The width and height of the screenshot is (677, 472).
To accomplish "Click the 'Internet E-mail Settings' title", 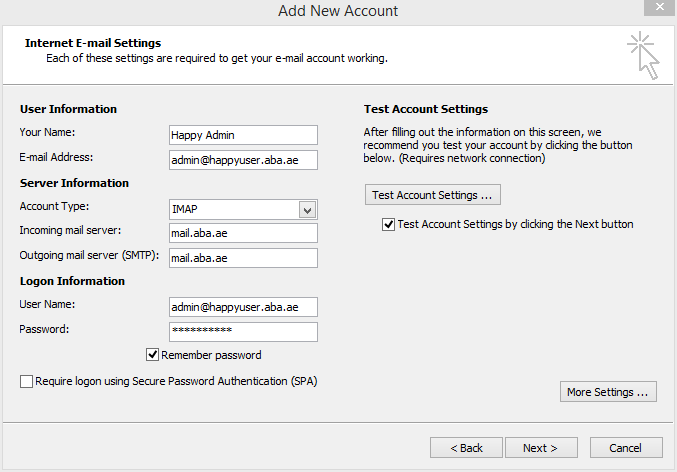I will tap(93, 43).
